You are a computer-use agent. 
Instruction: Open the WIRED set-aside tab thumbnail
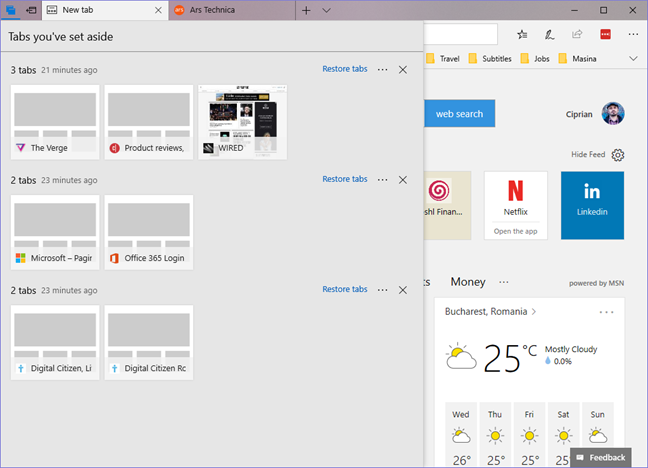[243, 122]
